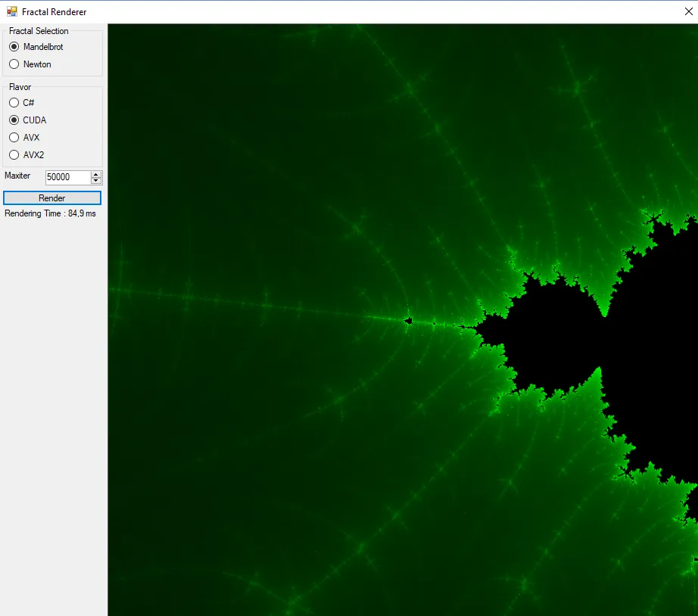Screen dimensions: 698x616
Task: Click the Maxiter label text
Action: coord(17,176)
